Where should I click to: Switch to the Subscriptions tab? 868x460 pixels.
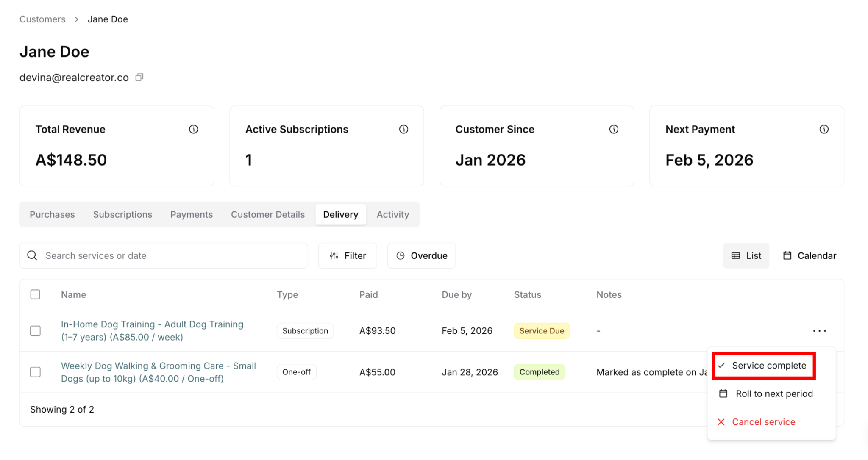coord(122,214)
